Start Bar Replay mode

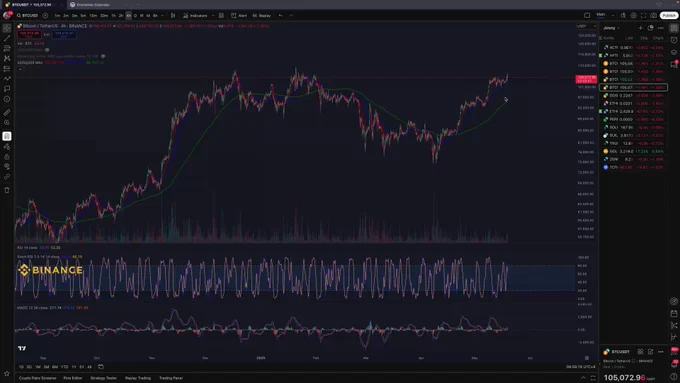pos(262,16)
